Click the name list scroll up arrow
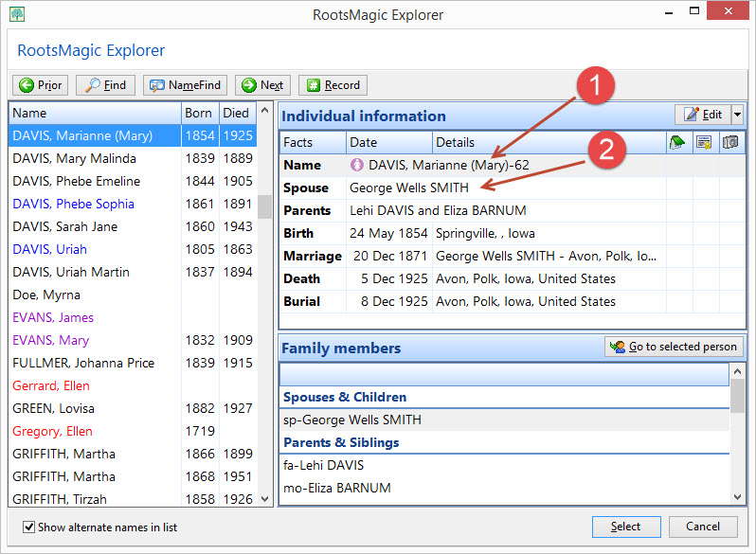 (x=264, y=110)
